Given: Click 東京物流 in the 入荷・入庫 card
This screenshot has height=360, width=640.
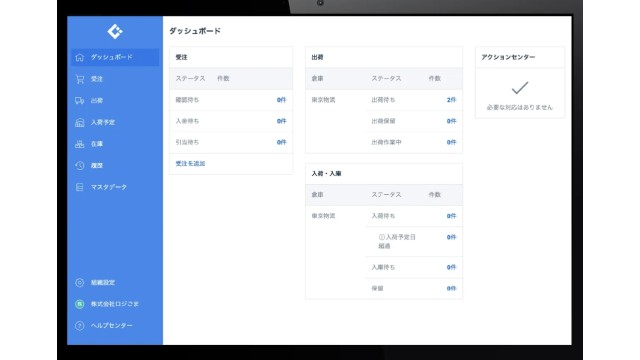Looking at the screenshot, I should [323, 216].
